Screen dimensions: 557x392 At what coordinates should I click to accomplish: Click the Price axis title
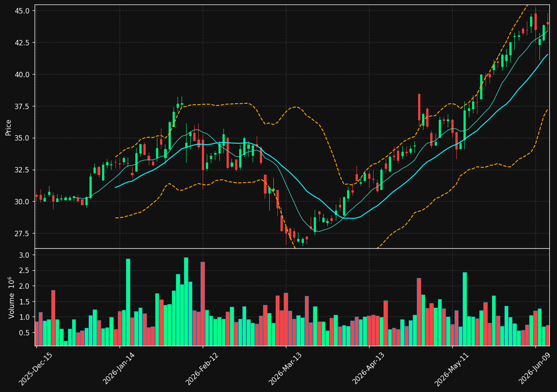click(x=9, y=127)
